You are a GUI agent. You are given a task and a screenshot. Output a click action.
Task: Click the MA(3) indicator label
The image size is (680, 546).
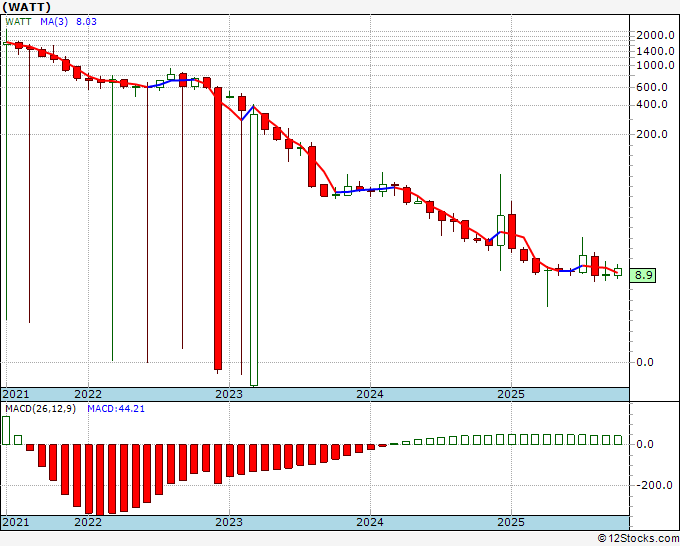[x=54, y=22]
